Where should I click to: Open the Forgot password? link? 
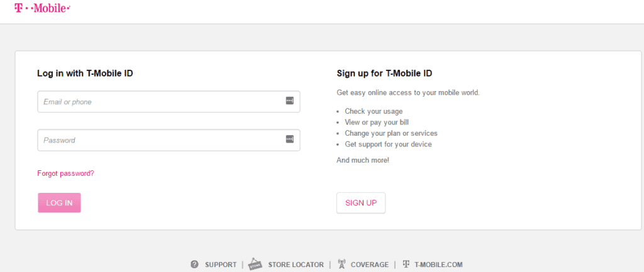point(65,173)
